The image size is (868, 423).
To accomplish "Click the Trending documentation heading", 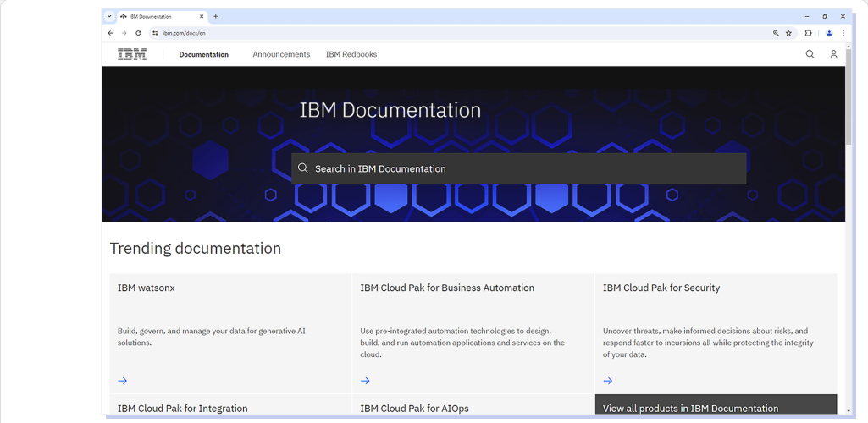I will pos(196,248).
